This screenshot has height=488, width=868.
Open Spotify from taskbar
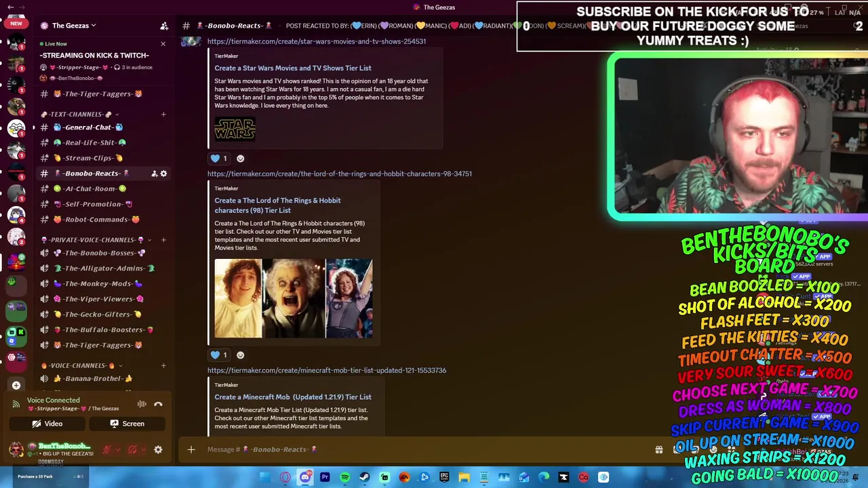point(344,477)
